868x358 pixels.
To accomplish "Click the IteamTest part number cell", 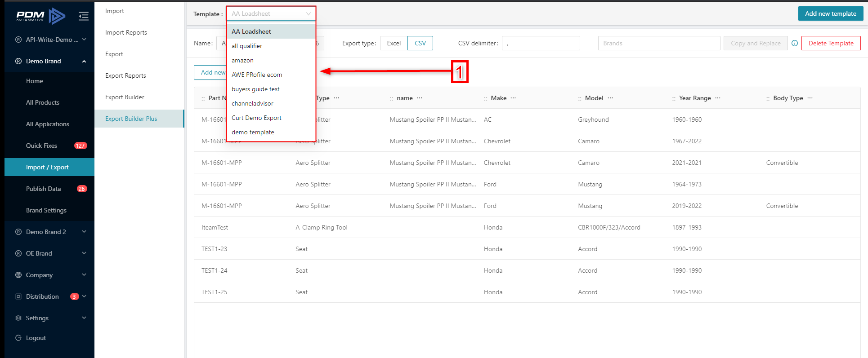I will tap(215, 227).
